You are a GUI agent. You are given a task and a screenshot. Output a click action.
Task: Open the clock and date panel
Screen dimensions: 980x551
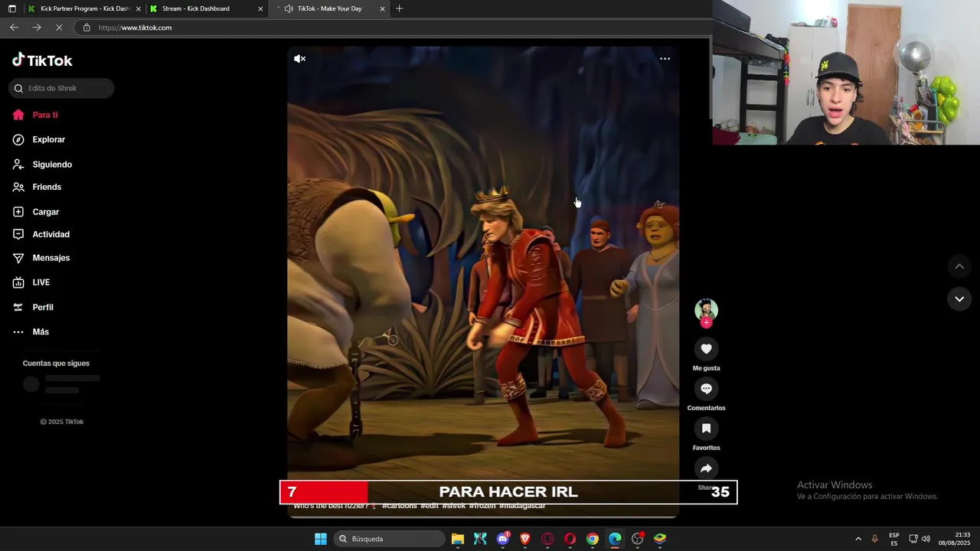tap(955, 539)
